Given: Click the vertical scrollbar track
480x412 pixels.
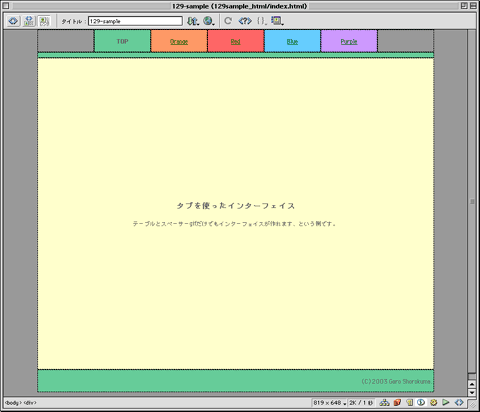Looking at the screenshot, I should [x=472, y=201].
